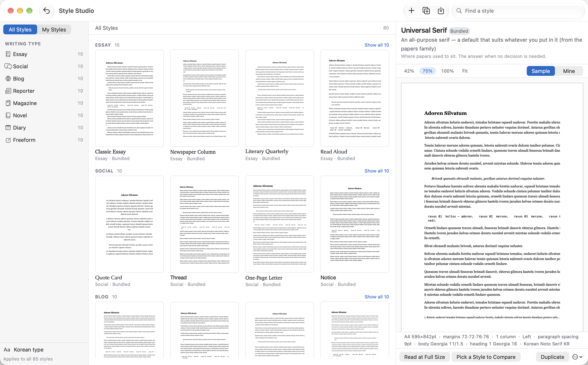This screenshot has width=588, height=365.
Task: Click the Find a style search field
Action: point(518,11)
